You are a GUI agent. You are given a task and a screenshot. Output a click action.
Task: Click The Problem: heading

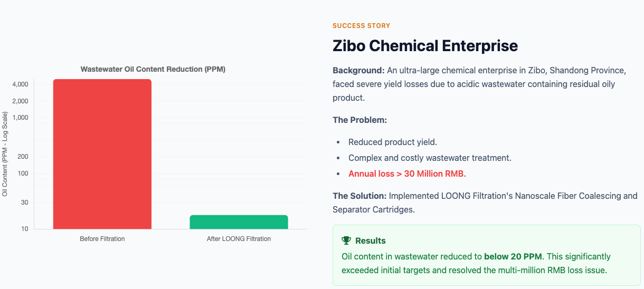(359, 120)
